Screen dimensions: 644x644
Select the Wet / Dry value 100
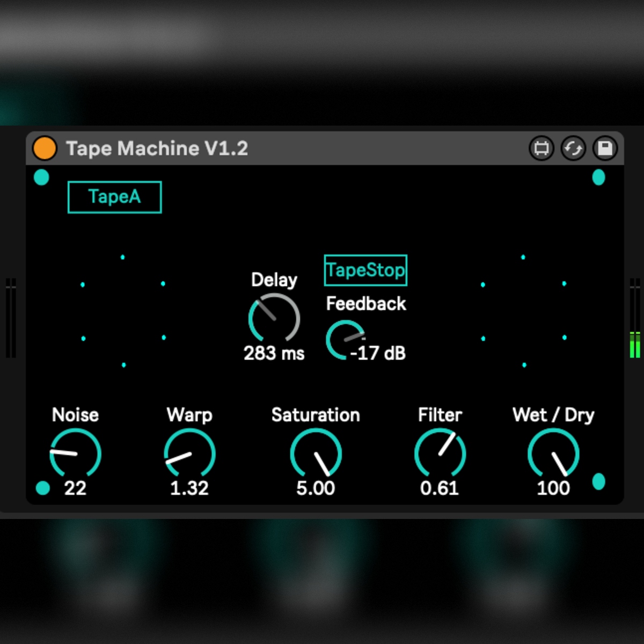pos(553,488)
